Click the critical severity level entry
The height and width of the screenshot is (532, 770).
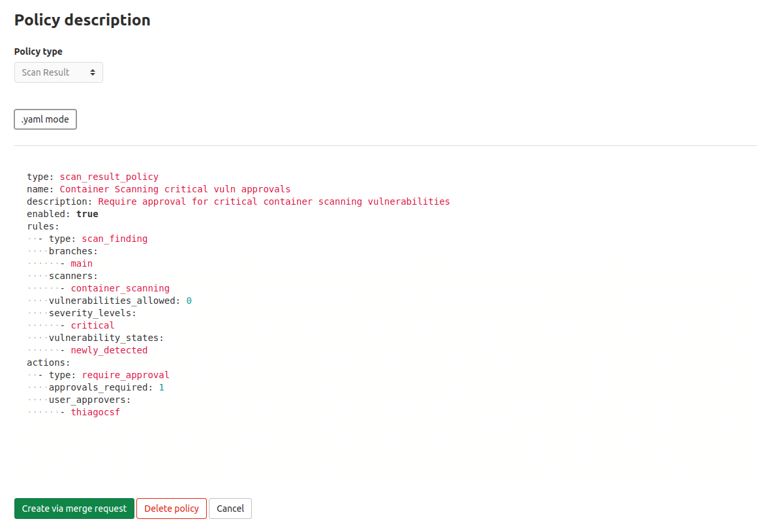click(93, 325)
